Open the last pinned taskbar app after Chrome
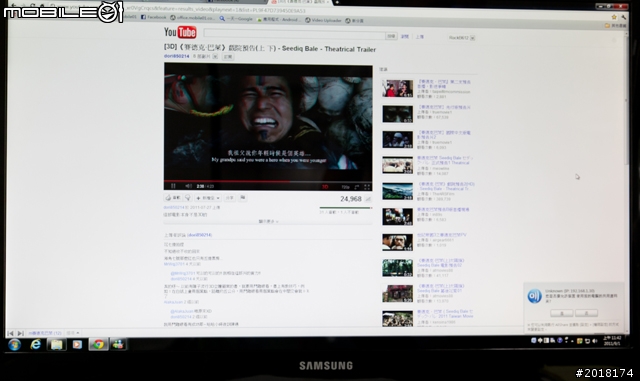This screenshot has width=640, height=381. tap(118, 345)
